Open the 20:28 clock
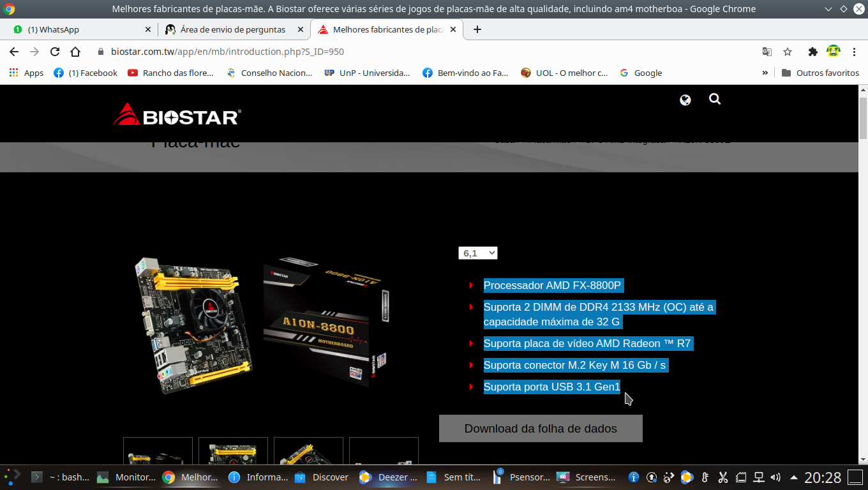The image size is (868, 490). click(x=823, y=477)
